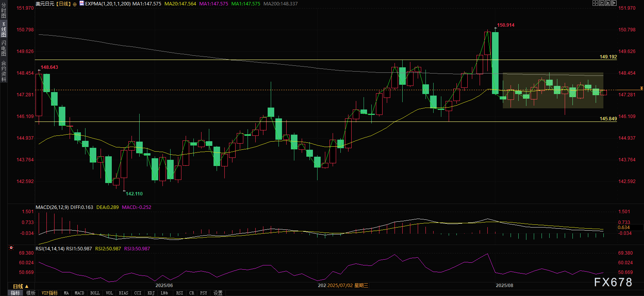Click the jump-to-start chart icon
This screenshot has width=644, height=296.
pyautogui.click(x=601, y=3)
